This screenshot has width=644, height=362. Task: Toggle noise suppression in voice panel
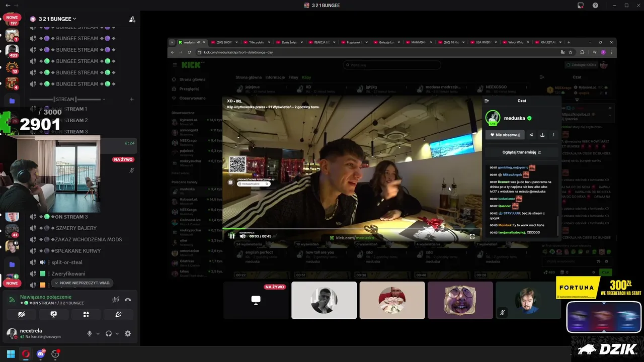116,300
